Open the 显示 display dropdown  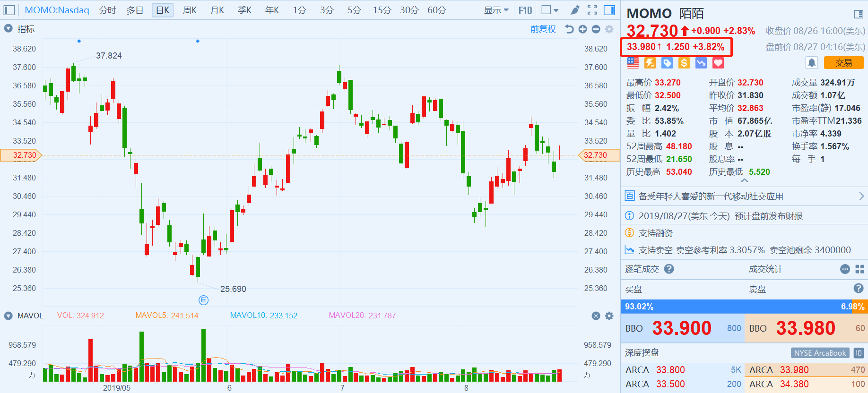(496, 10)
